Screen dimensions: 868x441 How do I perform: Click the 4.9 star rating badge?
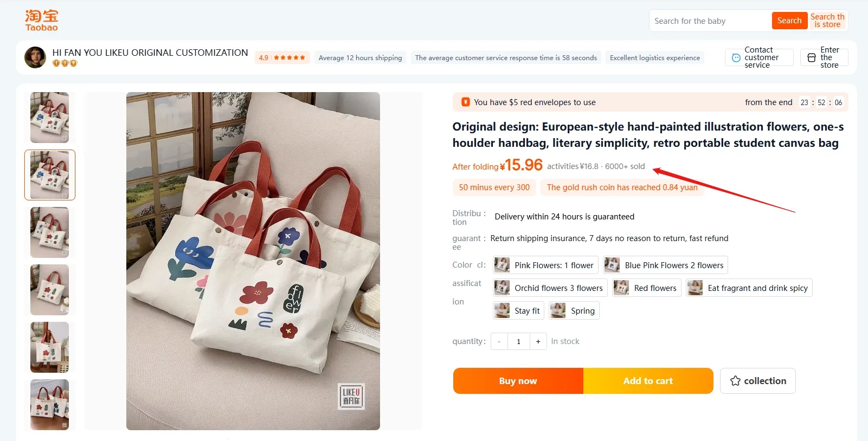tap(282, 57)
